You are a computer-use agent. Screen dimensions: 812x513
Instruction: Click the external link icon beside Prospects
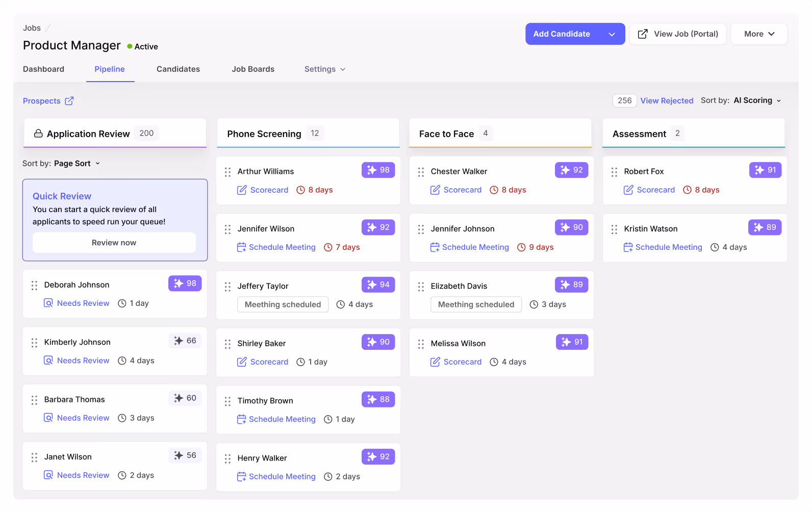coord(69,101)
